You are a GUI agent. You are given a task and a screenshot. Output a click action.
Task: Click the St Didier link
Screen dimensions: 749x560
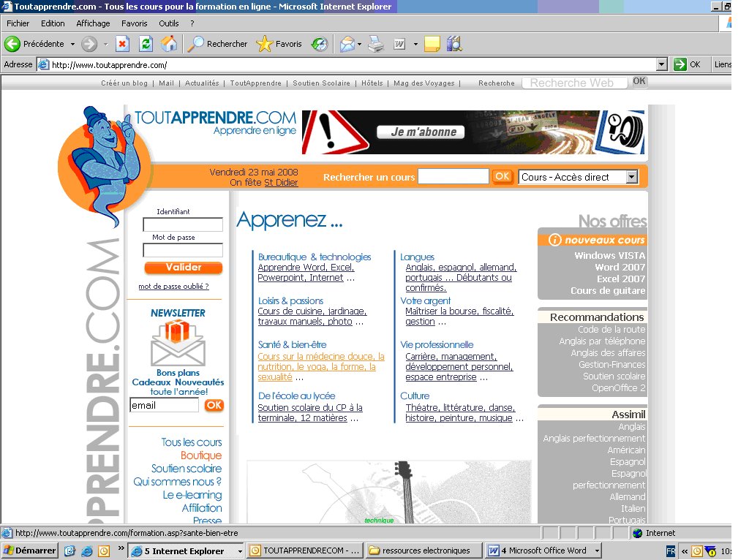tap(281, 182)
